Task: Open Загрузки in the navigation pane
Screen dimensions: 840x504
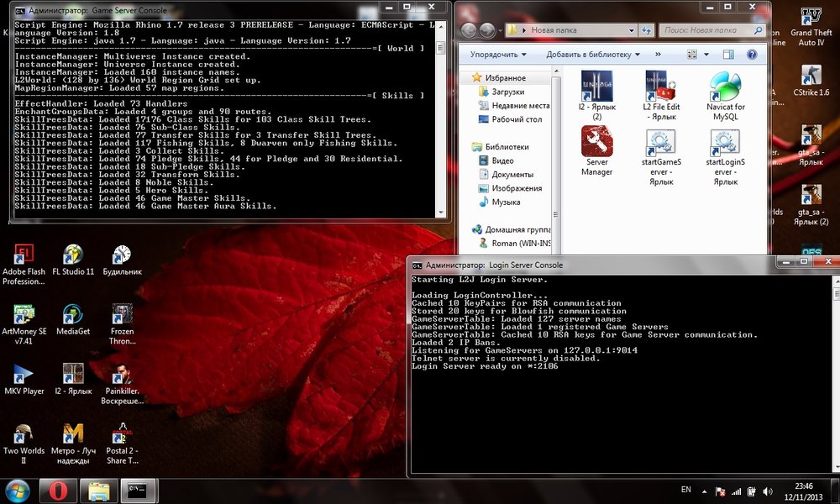Action: [507, 92]
